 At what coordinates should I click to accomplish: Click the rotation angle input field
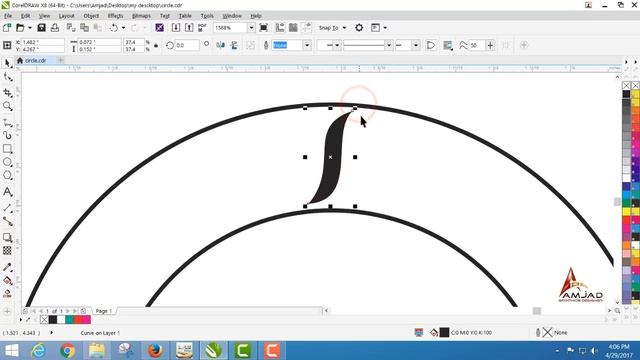[x=187, y=45]
